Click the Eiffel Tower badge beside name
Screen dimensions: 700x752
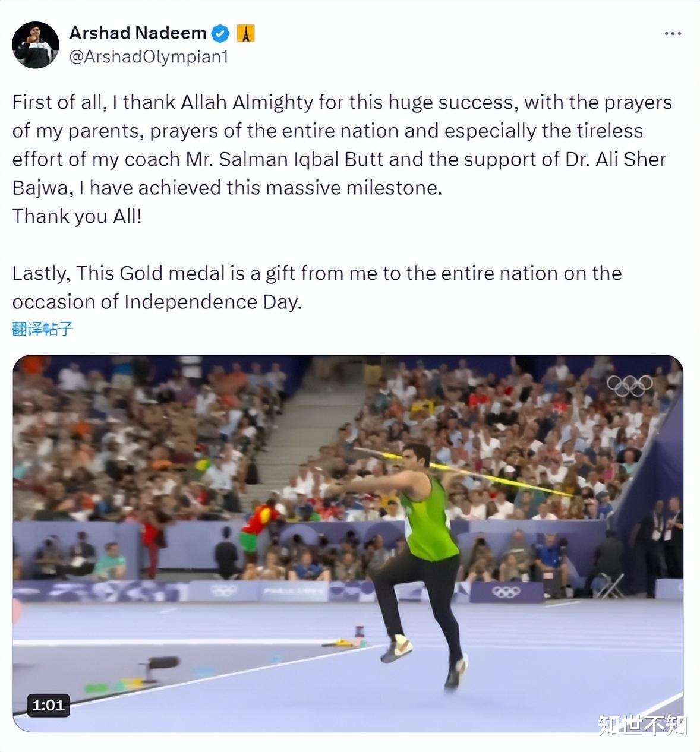point(245,33)
